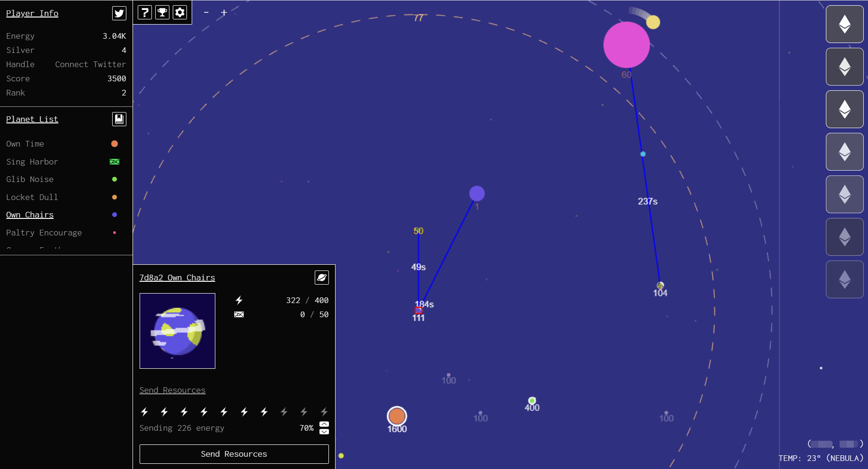868x469 pixels.
Task: Select the orange planet labeled 1600
Action: [397, 416]
